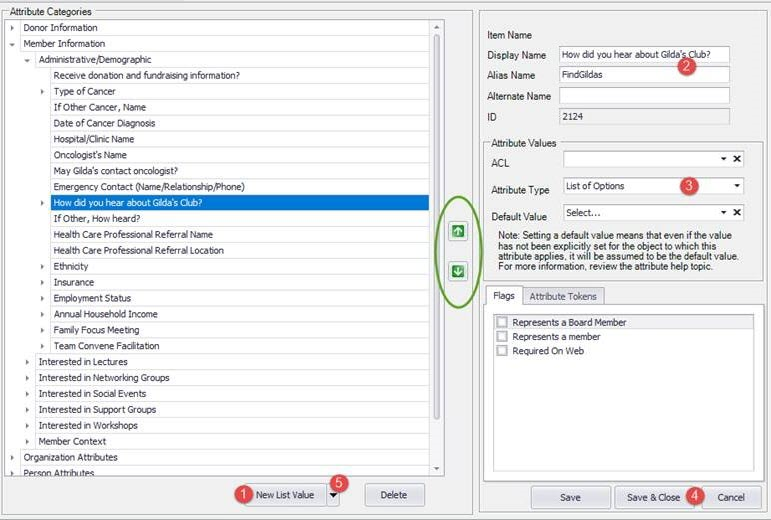Select the Person Attributes category row
Screen dimensions: 771x520
(x=225, y=472)
